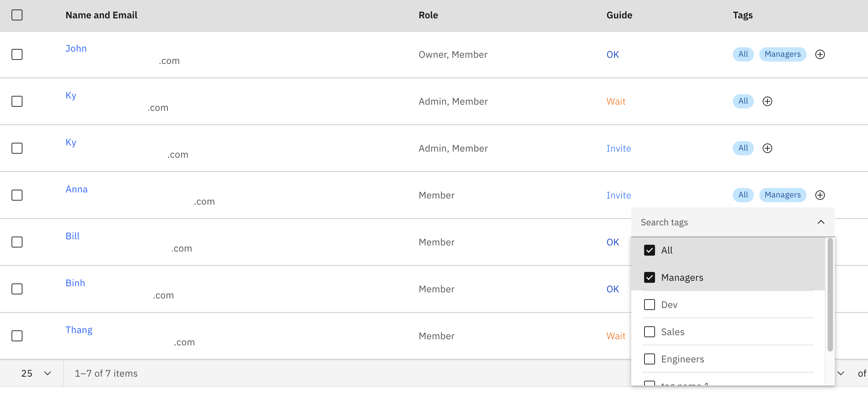
Task: Click All tag chip in Anna's row
Action: [x=743, y=195]
